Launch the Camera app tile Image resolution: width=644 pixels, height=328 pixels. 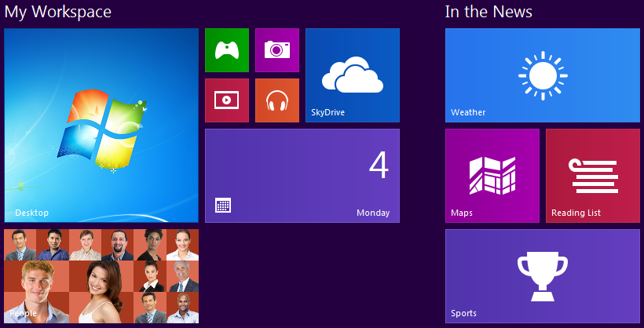(276, 50)
